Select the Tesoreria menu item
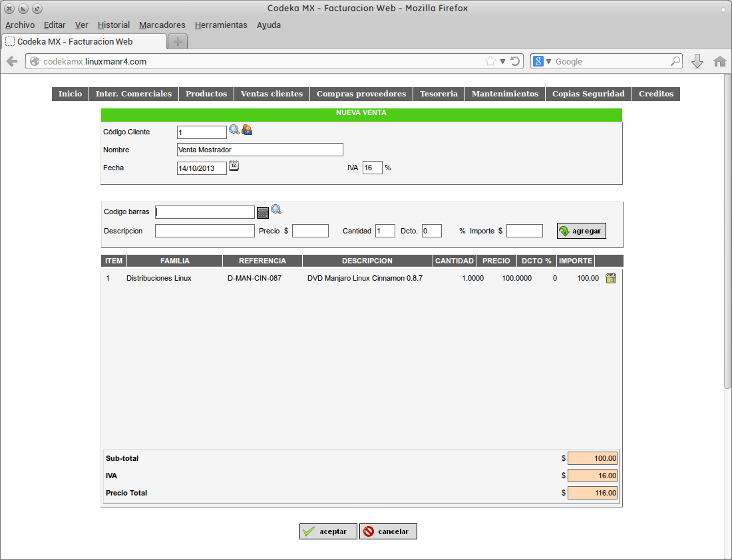 pyautogui.click(x=439, y=94)
